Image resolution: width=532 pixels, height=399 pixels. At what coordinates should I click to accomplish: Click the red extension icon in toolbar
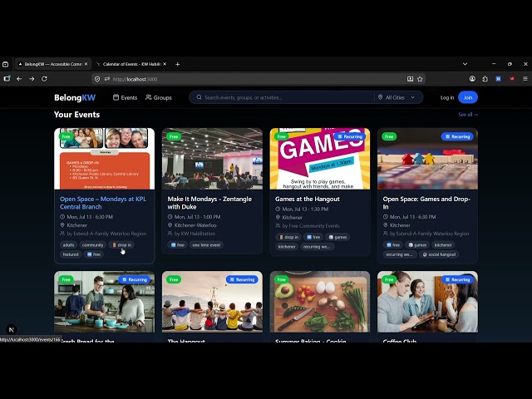click(512, 79)
